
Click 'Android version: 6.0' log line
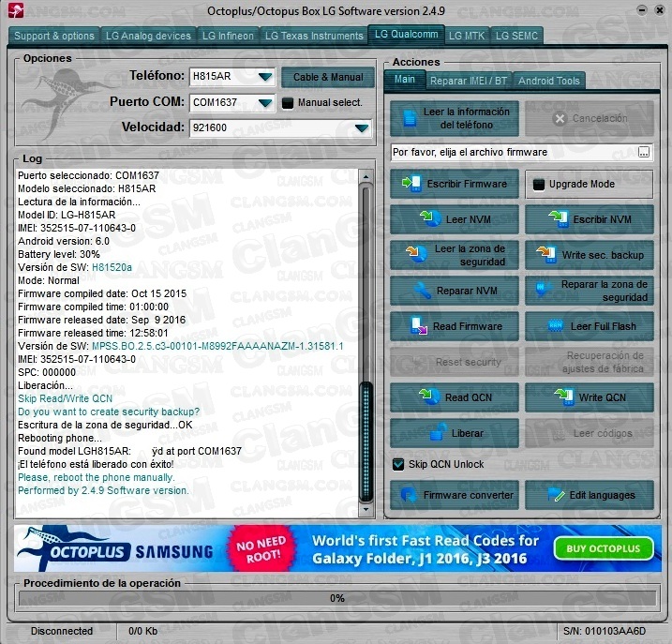[64, 242]
